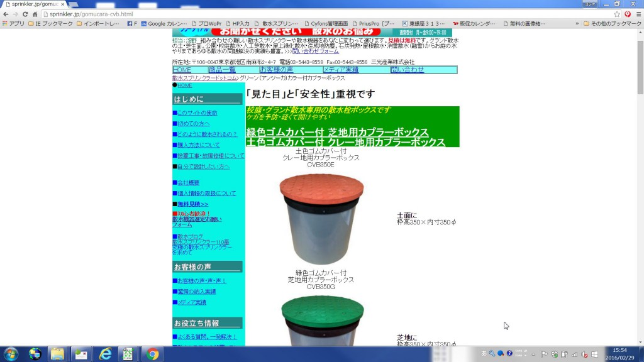The width and height of the screenshot is (644, 362).
Task: Open 設置工事・故障修理について sidebar link
Action: pyautogui.click(x=211, y=156)
